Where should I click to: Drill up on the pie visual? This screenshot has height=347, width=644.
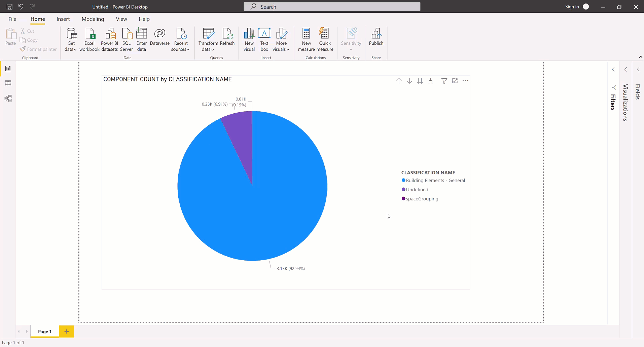[x=399, y=81]
